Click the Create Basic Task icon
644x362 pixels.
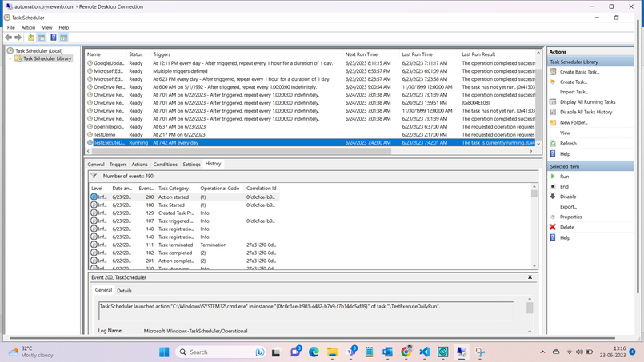tap(553, 72)
